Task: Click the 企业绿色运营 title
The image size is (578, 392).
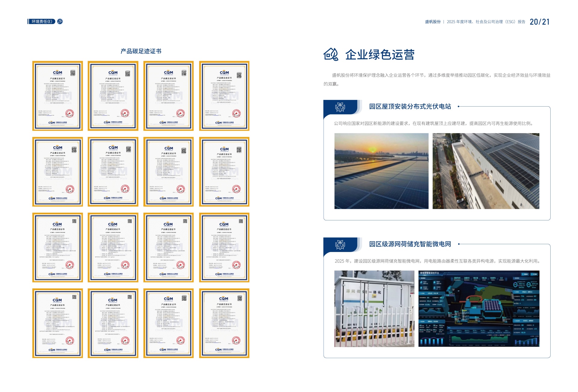Action: (x=380, y=55)
